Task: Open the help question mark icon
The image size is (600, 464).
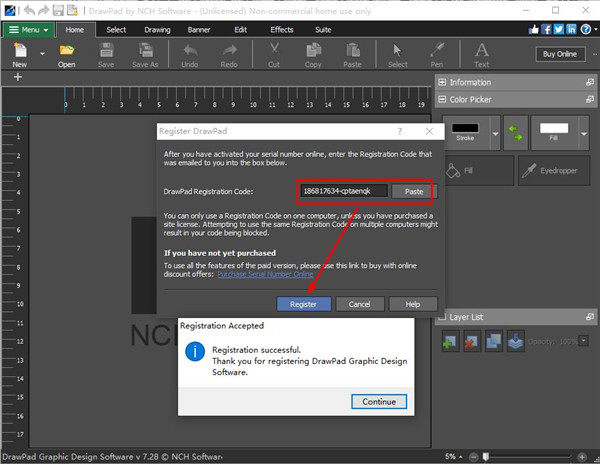Action: [585, 29]
